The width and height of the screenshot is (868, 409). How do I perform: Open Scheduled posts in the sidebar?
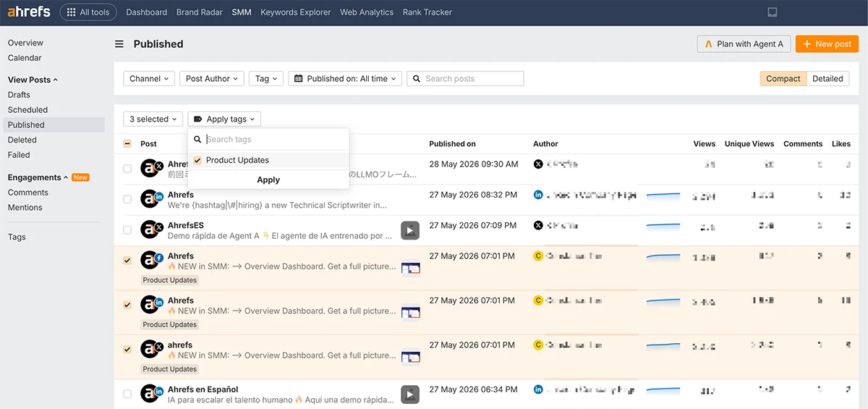27,110
